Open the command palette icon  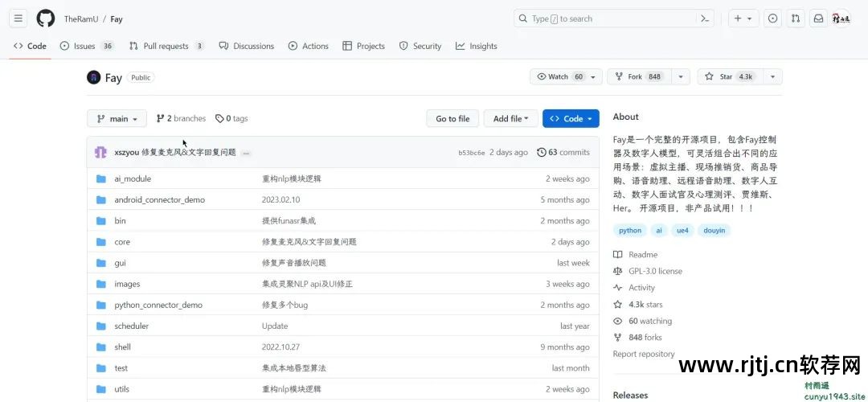tap(705, 18)
